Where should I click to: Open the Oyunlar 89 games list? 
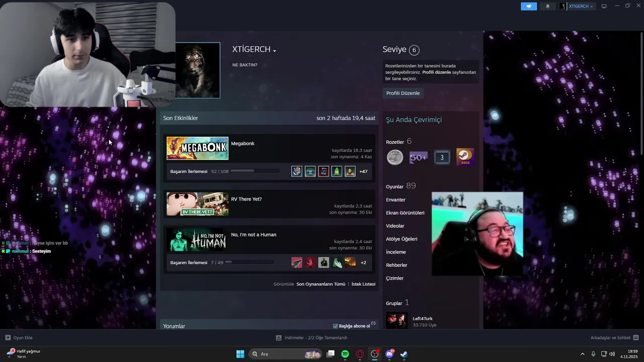tap(400, 186)
